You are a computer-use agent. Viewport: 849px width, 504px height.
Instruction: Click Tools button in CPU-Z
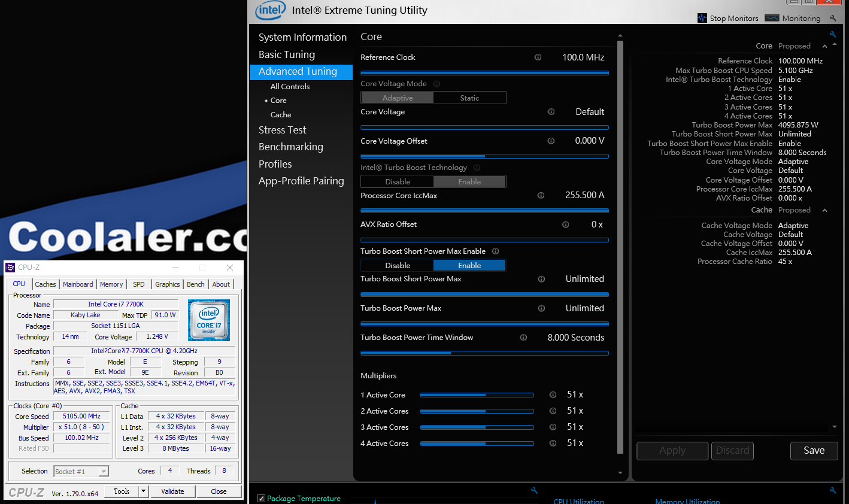pyautogui.click(x=122, y=491)
